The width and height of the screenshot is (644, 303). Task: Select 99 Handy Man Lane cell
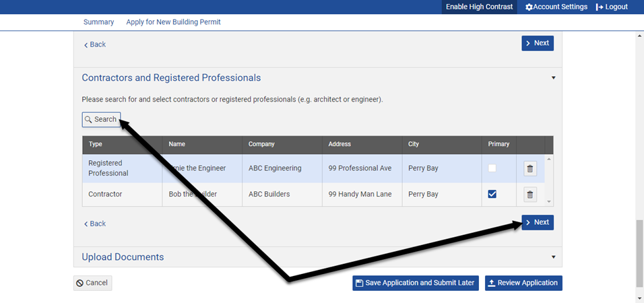[x=362, y=194]
